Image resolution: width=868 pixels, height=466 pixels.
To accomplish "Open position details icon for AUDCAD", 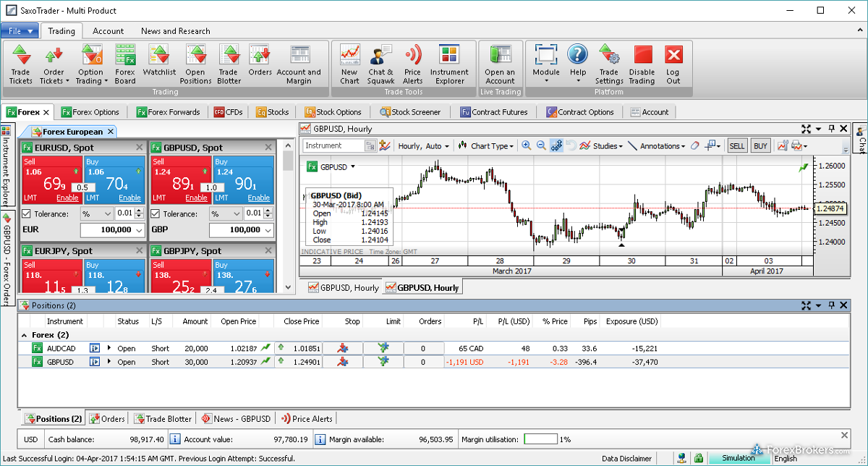I will [x=95, y=348].
